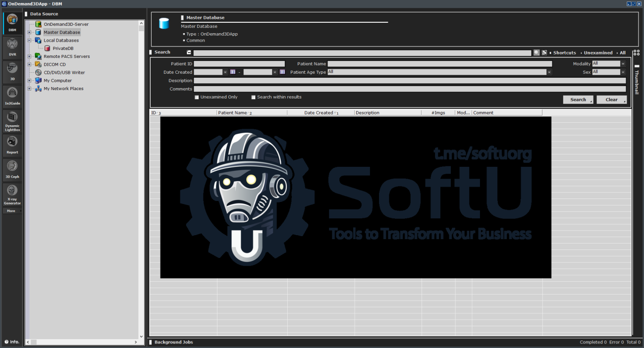Click the four-circle layout icon above Thumbnail
Image resolution: width=644 pixels, height=348 pixels.
[x=637, y=53]
